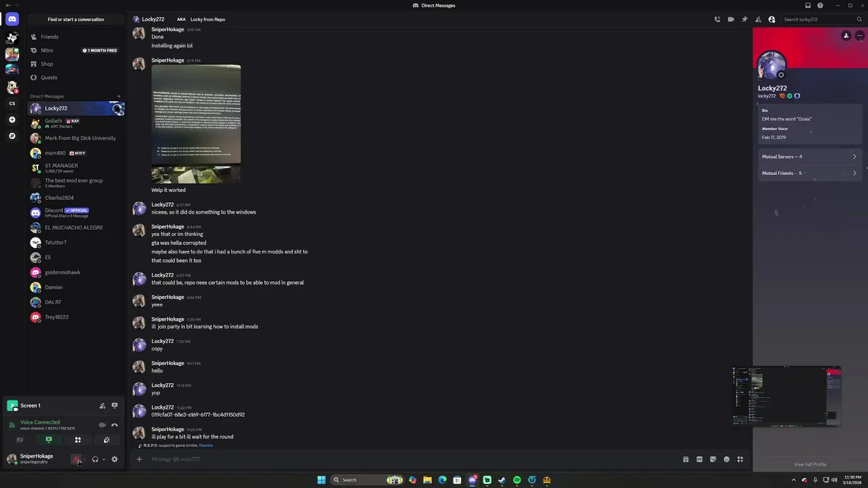The width and height of the screenshot is (868, 488).
Task: Invite to stream icon next to Screen 1
Action: [102, 406]
